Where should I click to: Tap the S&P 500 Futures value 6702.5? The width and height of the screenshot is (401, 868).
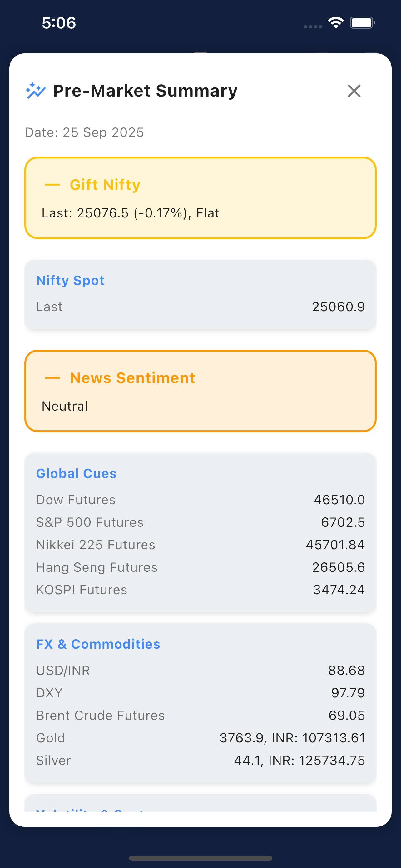pyautogui.click(x=343, y=522)
